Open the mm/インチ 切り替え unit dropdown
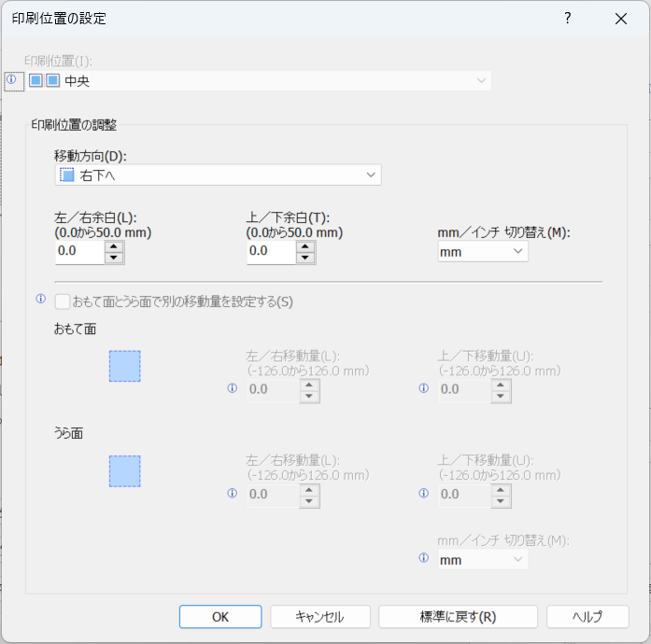The image size is (651, 644). point(482,251)
